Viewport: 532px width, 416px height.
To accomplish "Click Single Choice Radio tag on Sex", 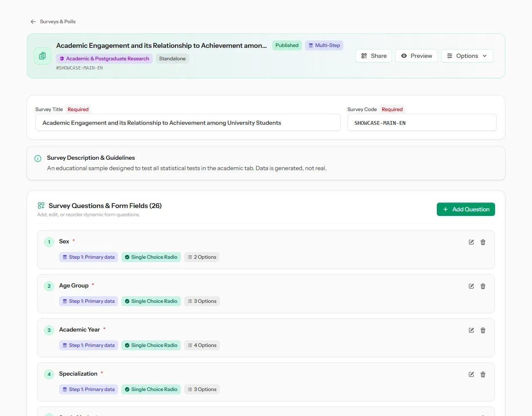I will [151, 257].
